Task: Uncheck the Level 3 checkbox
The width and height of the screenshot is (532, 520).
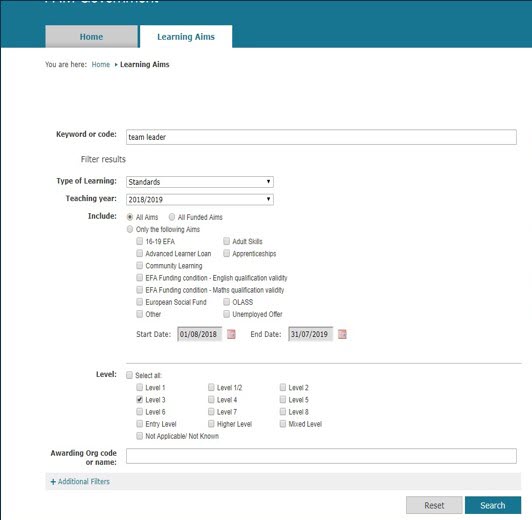Action: [139, 399]
